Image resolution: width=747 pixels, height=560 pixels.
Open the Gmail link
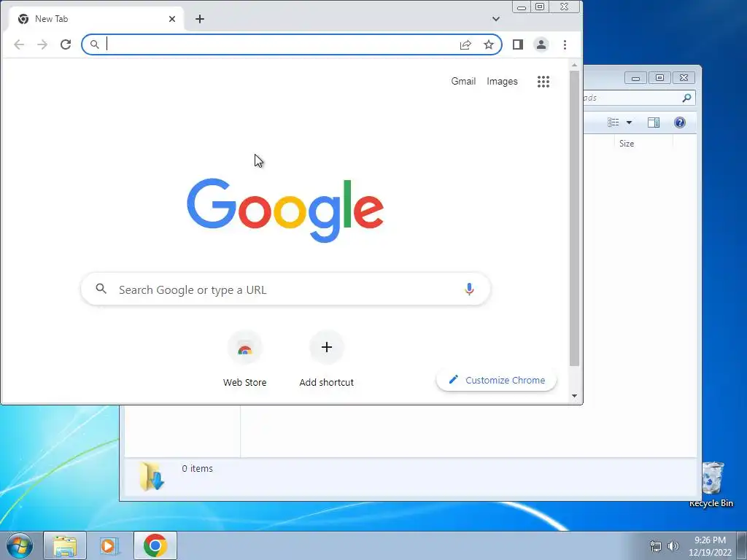pos(463,82)
